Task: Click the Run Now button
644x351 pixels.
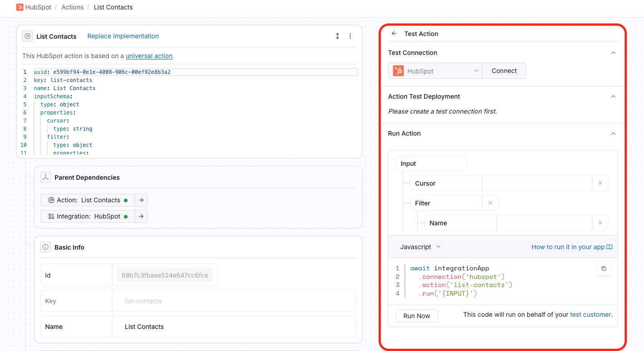Action: [x=416, y=316]
